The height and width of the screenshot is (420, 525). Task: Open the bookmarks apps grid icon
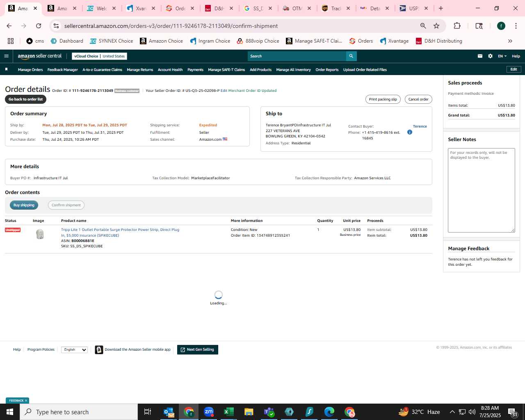tap(11, 41)
